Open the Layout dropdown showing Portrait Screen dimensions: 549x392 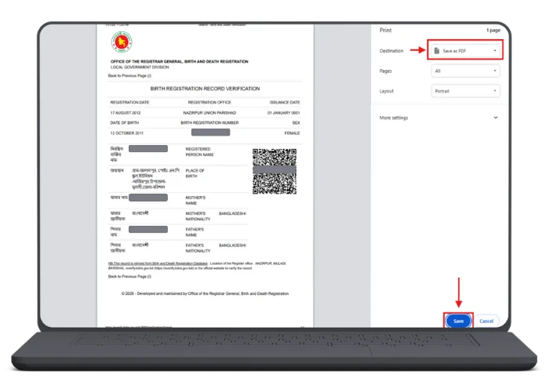pos(464,91)
